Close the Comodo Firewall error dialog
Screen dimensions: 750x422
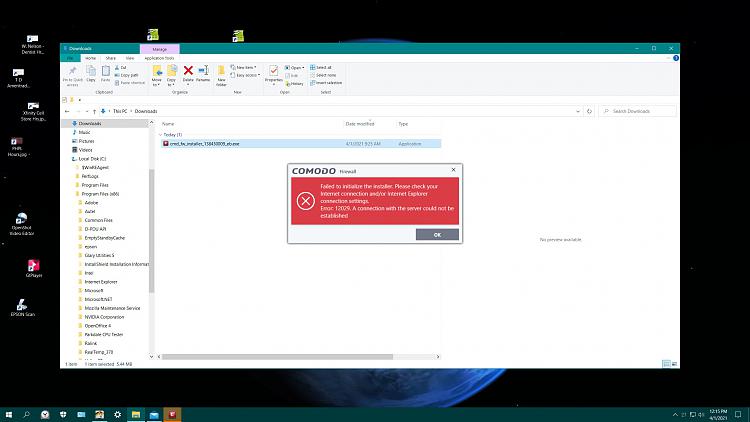(x=453, y=169)
